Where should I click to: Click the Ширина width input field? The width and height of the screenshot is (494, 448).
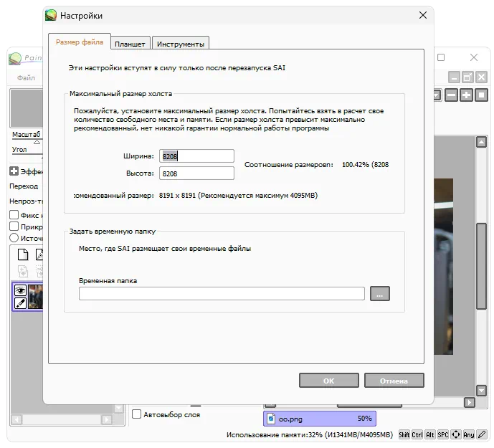196,156
